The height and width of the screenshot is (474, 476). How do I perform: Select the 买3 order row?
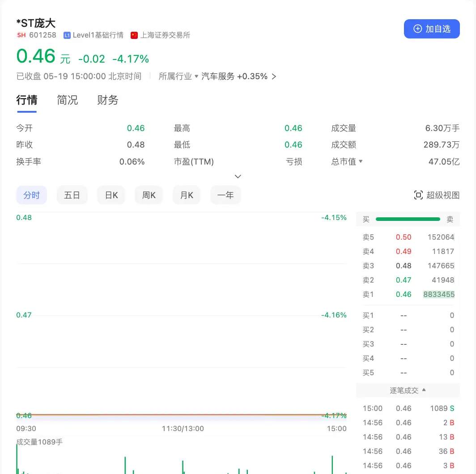[408, 344]
